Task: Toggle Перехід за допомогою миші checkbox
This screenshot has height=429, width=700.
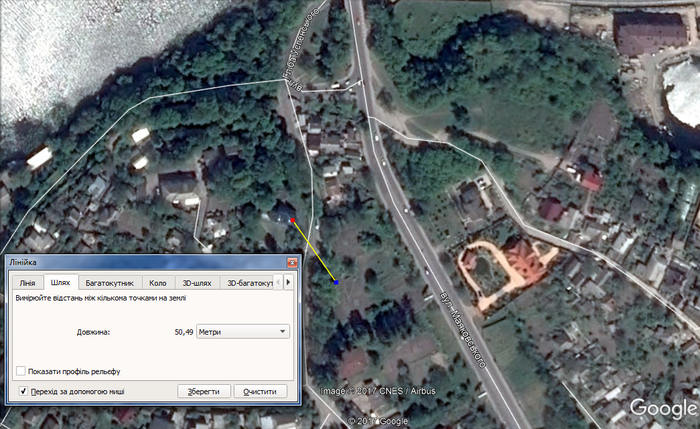Action: click(23, 391)
